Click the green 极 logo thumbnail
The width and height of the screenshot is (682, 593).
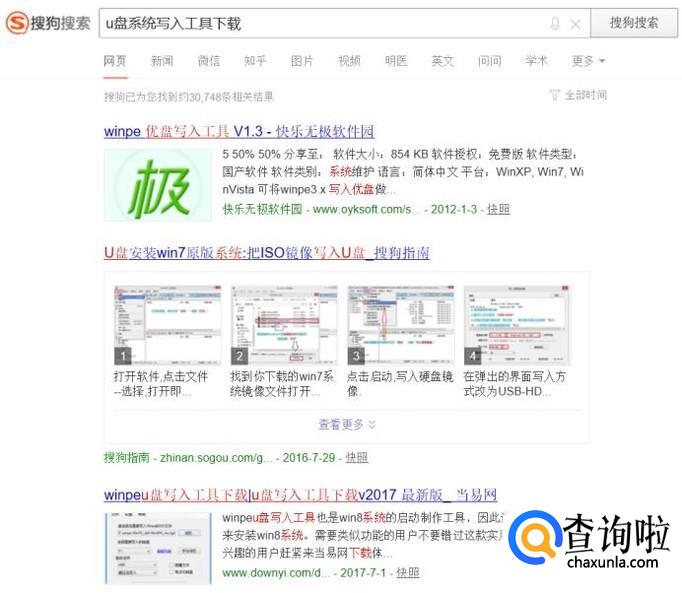[x=158, y=185]
